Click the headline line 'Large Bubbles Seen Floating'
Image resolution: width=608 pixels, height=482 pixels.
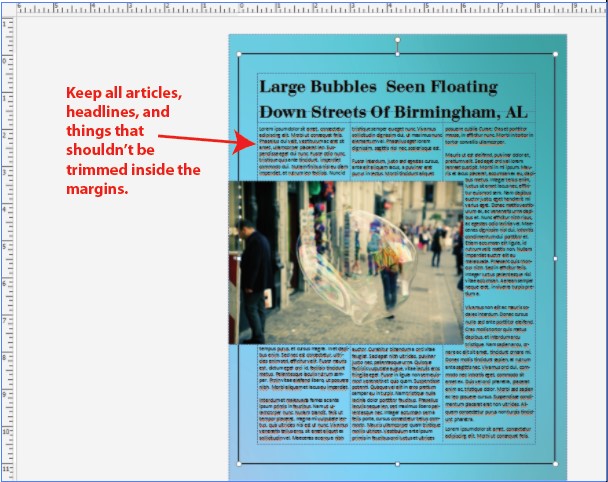(378, 87)
